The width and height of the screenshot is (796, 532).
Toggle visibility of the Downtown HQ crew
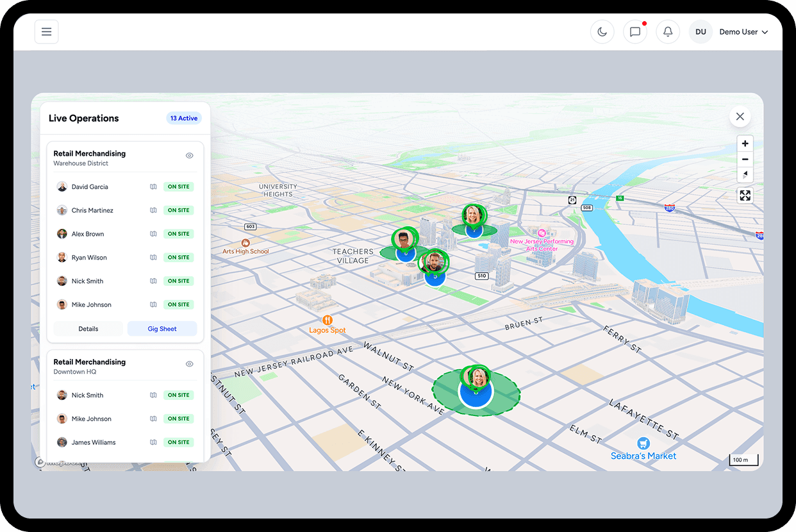click(x=189, y=363)
